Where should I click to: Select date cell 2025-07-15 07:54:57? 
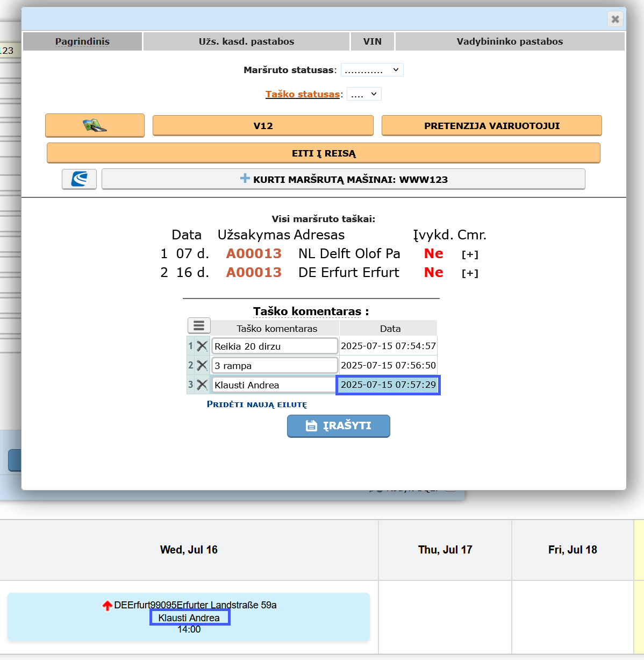pyautogui.click(x=388, y=346)
